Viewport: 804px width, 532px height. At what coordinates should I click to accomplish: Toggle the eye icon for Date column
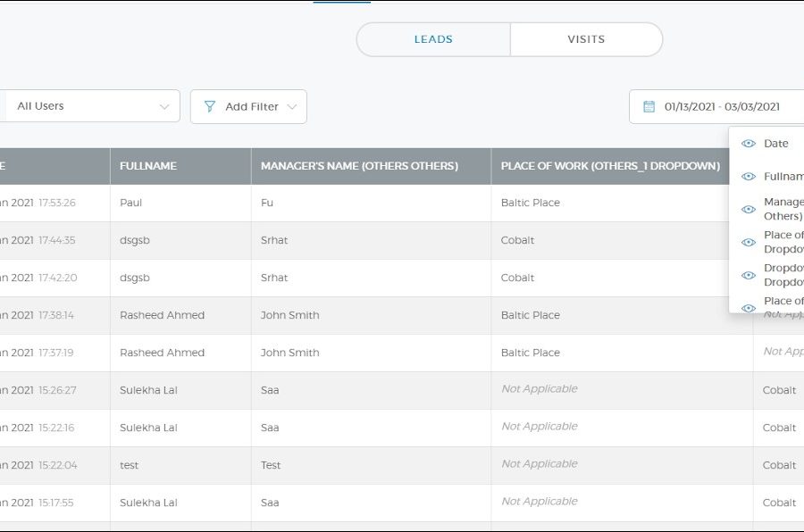[x=749, y=144]
